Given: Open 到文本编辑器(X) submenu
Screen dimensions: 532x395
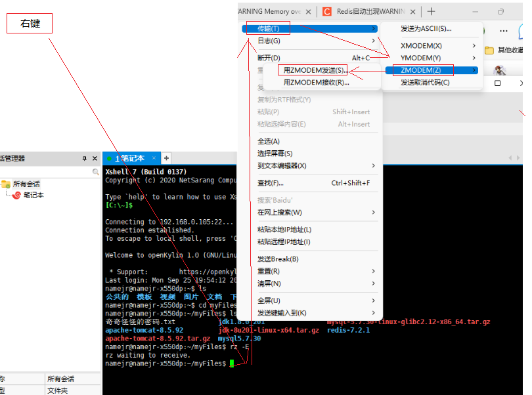Looking at the screenshot, I should pyautogui.click(x=309, y=166).
